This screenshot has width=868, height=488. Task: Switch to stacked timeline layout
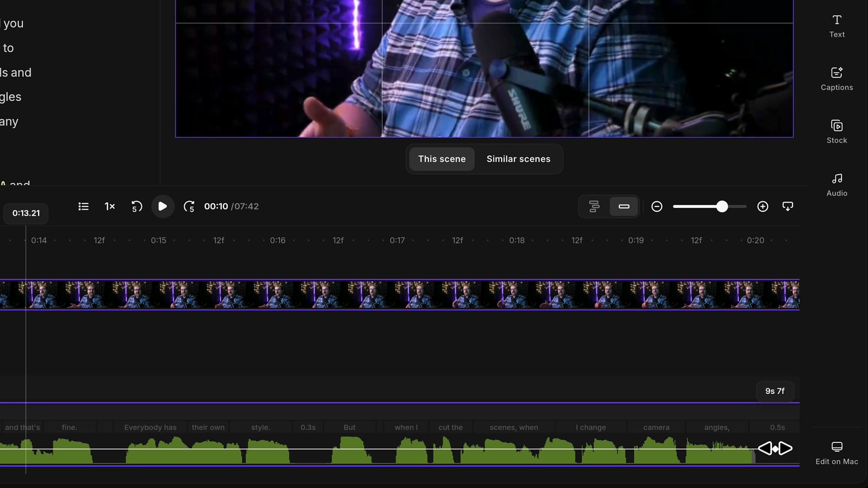pos(594,206)
